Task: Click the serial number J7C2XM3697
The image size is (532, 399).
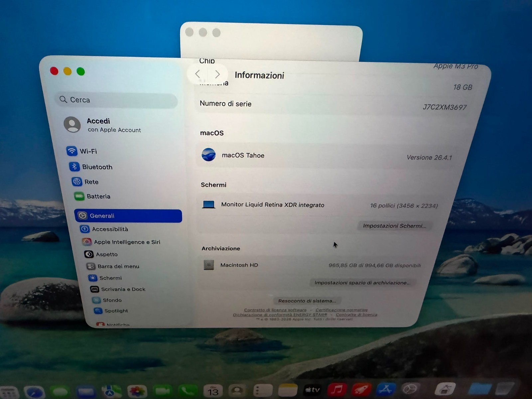Action: [445, 107]
